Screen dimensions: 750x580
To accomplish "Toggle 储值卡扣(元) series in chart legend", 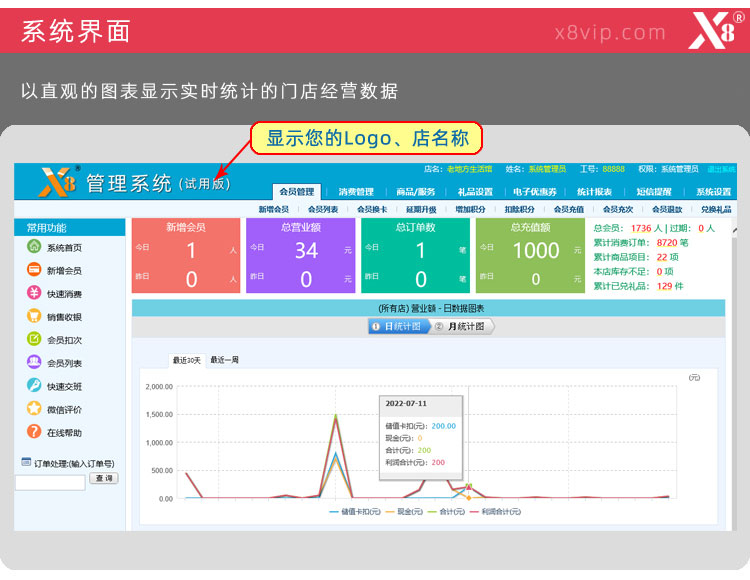I will [355, 512].
